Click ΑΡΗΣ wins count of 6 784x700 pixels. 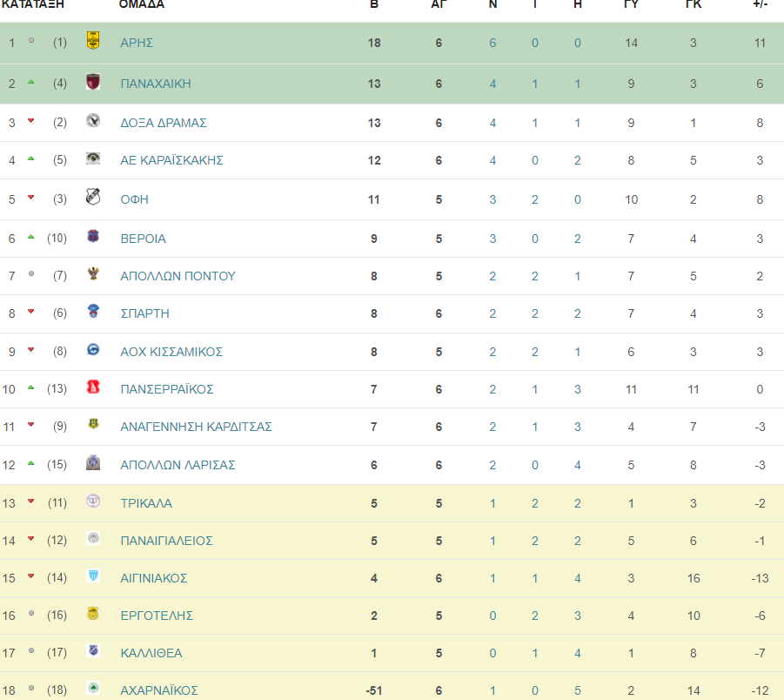pos(493,43)
